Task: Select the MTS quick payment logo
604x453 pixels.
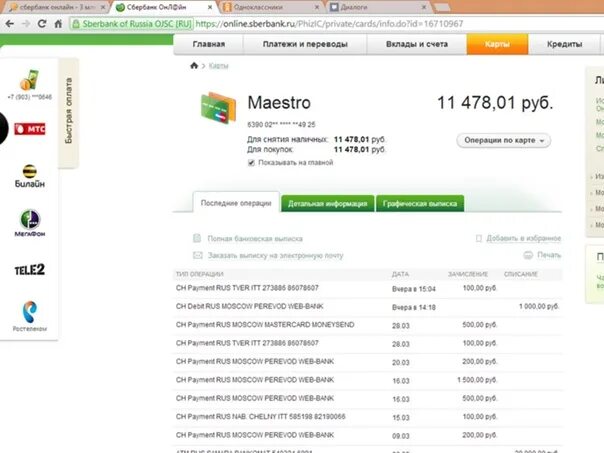Action: coord(30,129)
